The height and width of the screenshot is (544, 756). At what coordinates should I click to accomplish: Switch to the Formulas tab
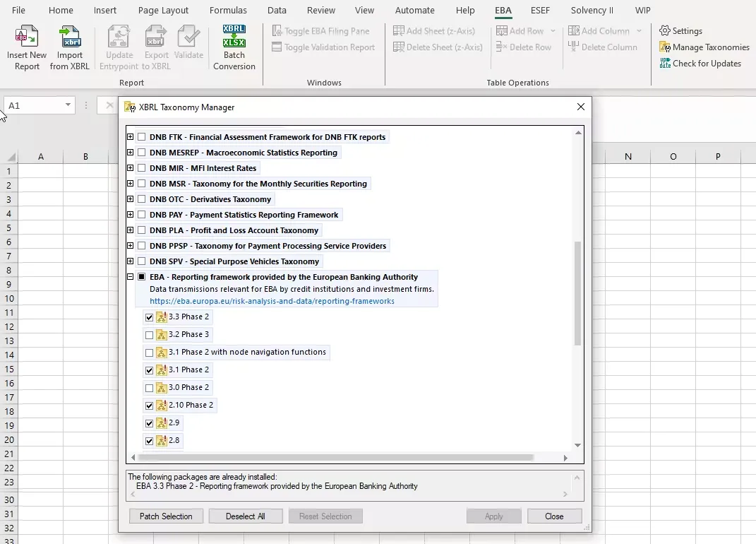[x=228, y=10]
